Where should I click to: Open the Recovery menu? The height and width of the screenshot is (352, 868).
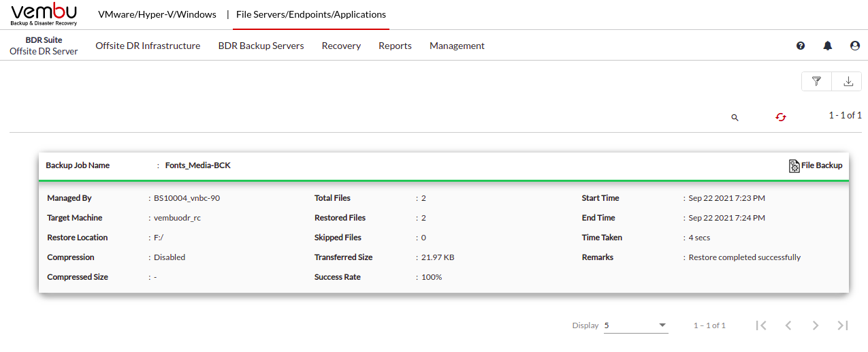[341, 46]
